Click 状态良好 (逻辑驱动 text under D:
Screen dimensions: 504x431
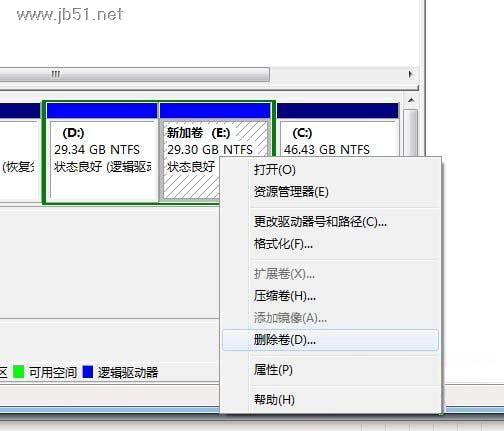(103, 167)
